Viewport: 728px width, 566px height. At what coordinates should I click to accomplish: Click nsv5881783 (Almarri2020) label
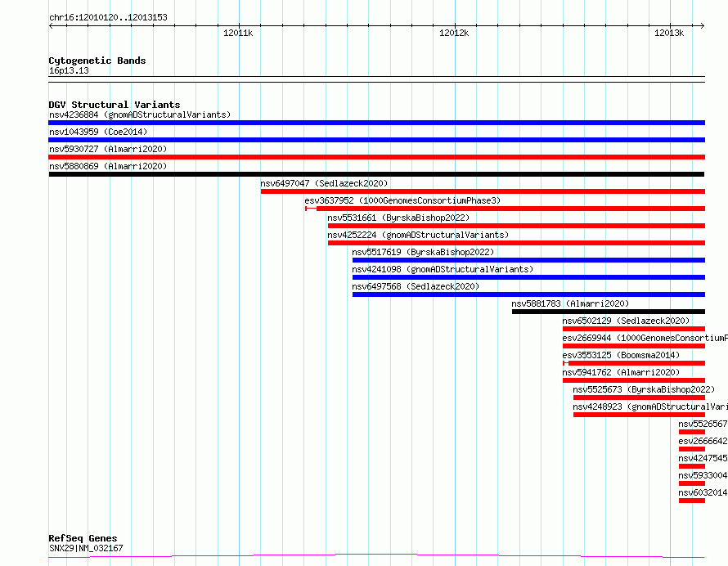coord(570,303)
